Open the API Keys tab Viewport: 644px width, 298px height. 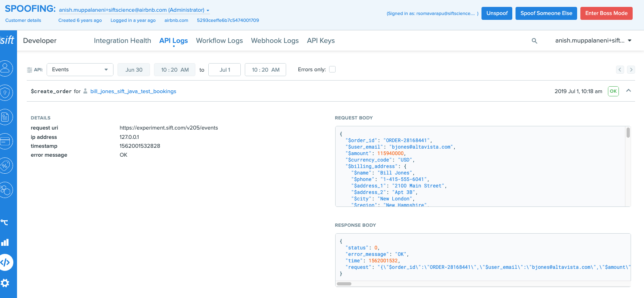321,40
